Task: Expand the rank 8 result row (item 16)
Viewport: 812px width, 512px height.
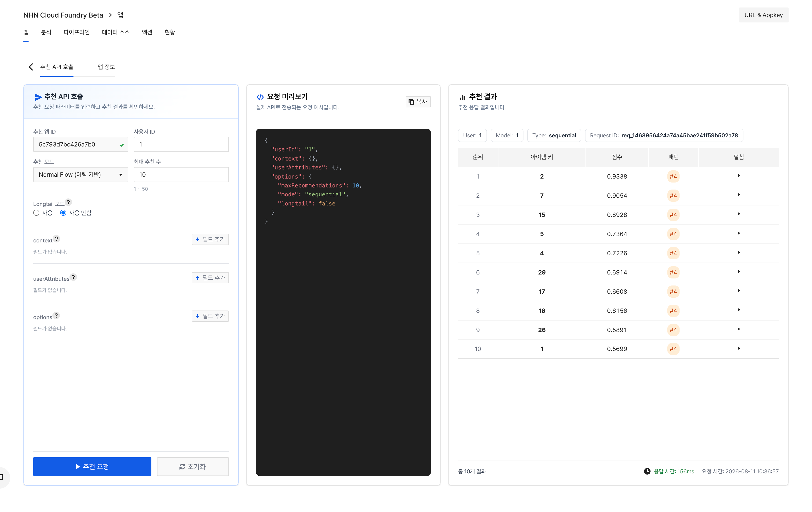Action: [x=739, y=310]
